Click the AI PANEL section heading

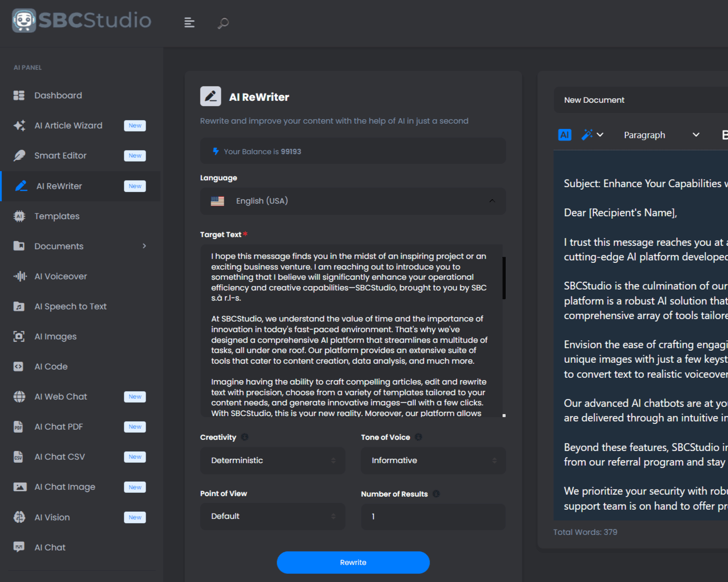28,67
